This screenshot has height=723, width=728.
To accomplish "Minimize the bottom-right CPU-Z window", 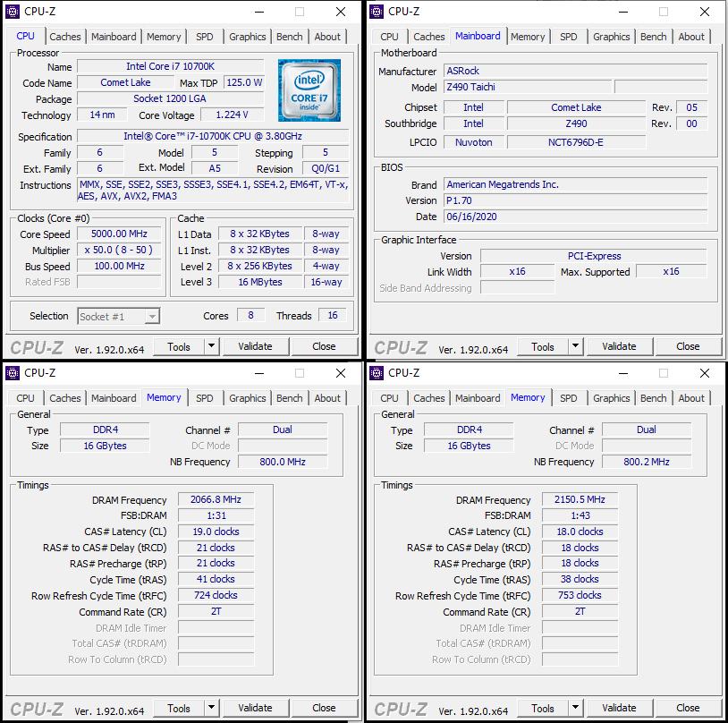I will tap(623, 373).
